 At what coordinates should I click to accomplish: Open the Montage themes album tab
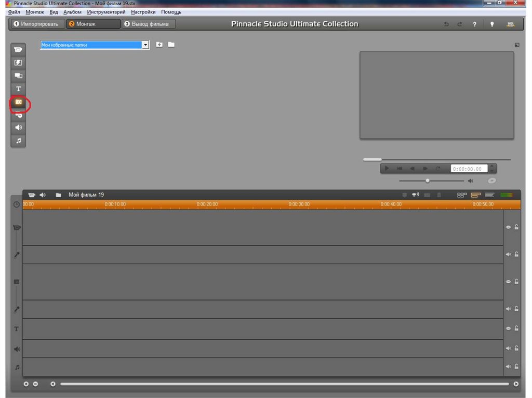coord(18,76)
